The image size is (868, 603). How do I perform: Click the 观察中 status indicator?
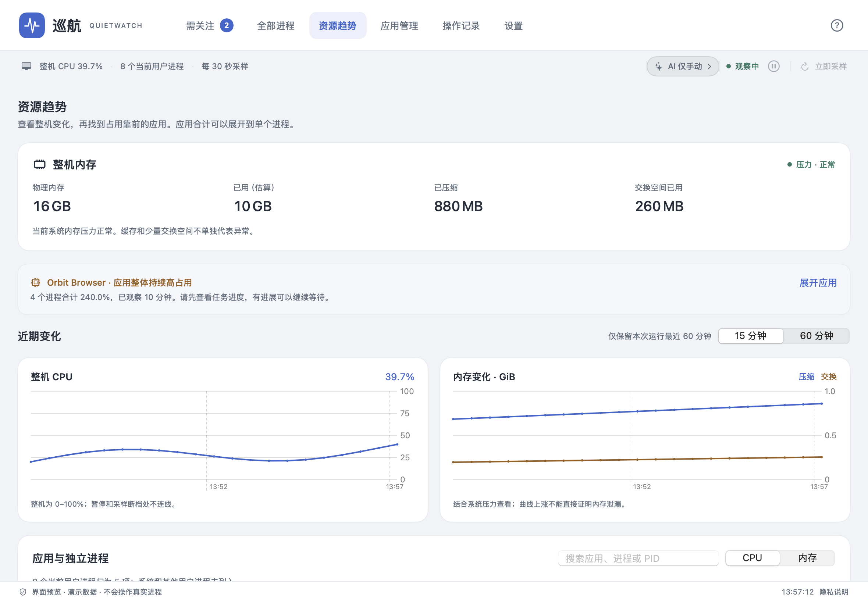(743, 67)
